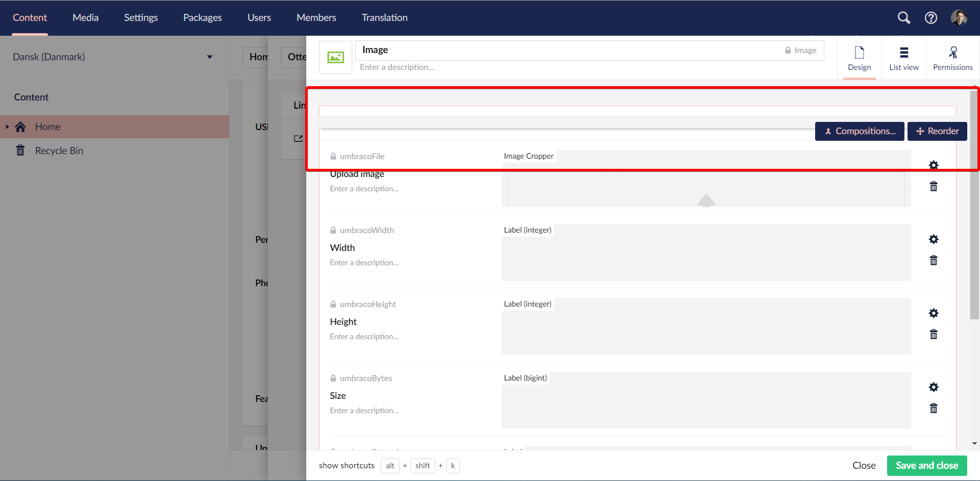This screenshot has width=980, height=481.
Task: Click the lock icon next to umbracoWidth alias
Action: (333, 230)
